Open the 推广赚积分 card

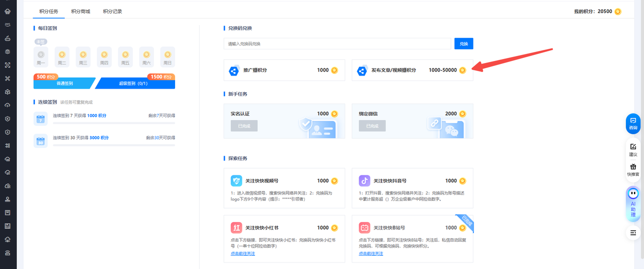[x=284, y=70]
